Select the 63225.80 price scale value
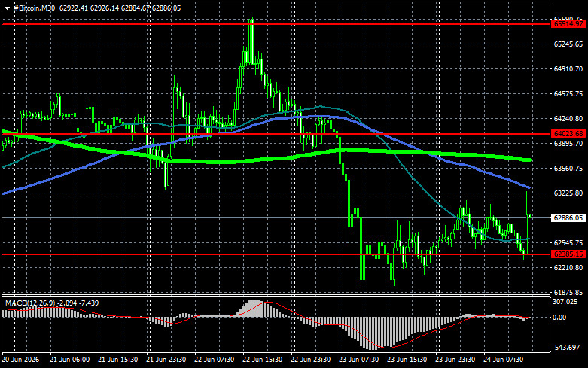 (x=568, y=193)
